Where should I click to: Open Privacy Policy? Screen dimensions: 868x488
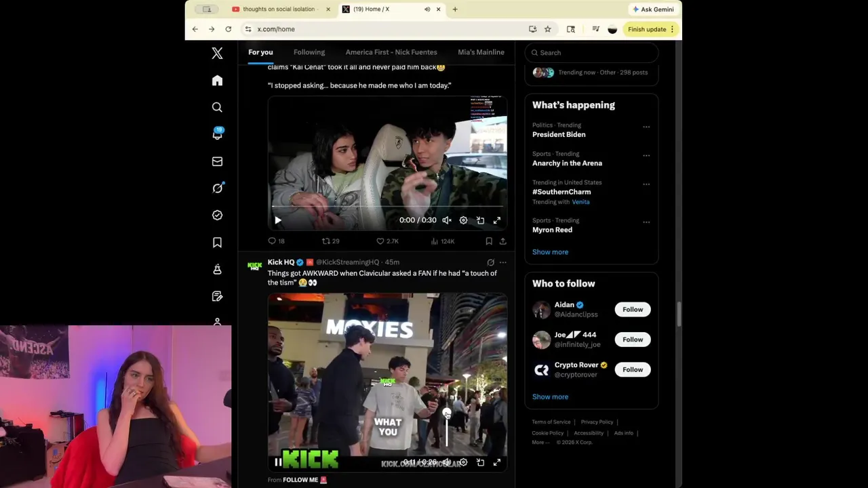597,422
